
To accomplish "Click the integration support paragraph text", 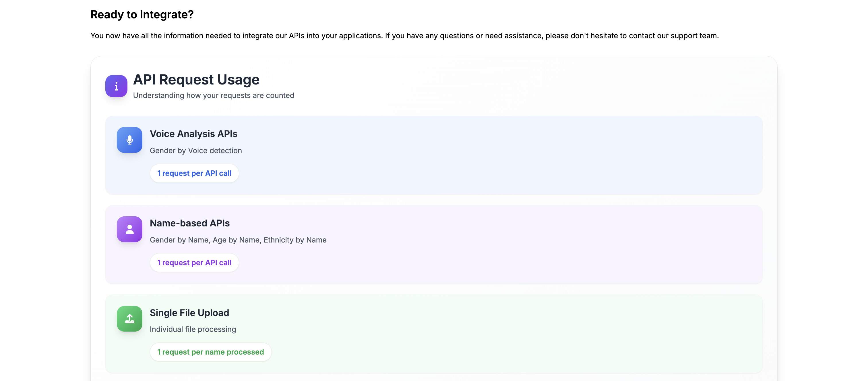I will pos(404,36).
